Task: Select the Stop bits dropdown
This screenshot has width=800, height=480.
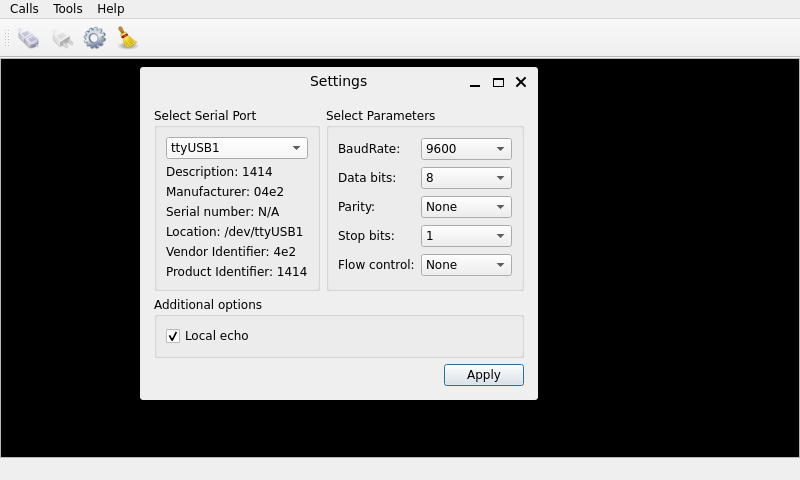Action: click(466, 236)
